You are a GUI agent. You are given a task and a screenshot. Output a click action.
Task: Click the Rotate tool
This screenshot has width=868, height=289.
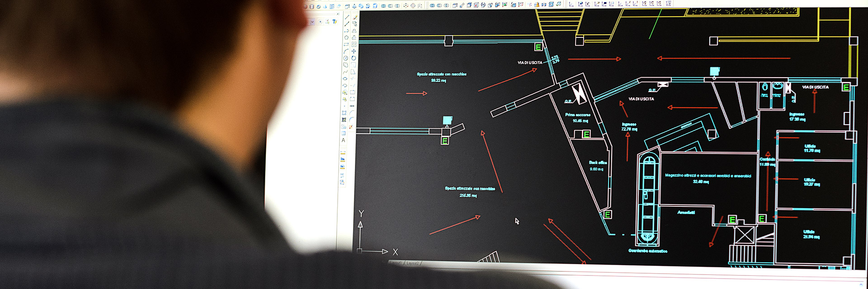[x=354, y=58]
